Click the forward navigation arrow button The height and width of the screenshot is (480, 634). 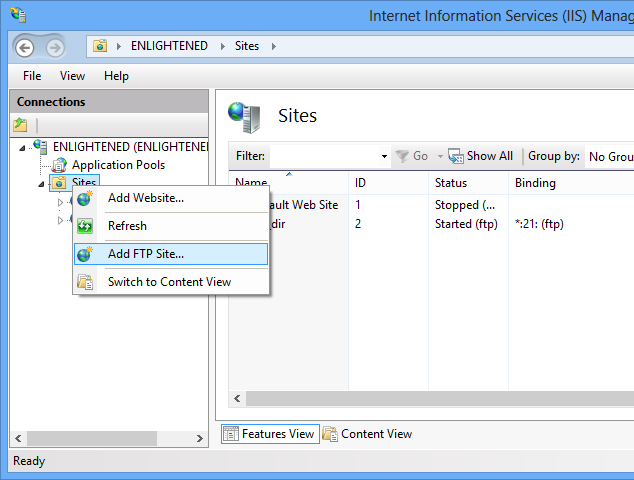55,47
